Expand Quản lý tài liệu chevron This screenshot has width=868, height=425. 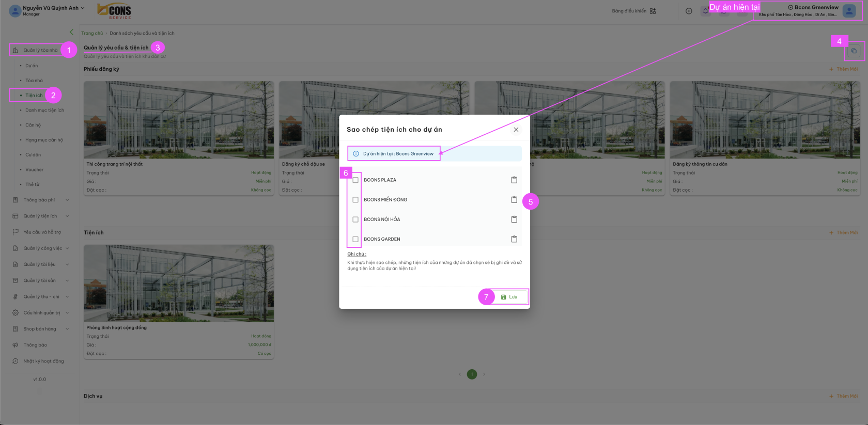pyautogui.click(x=67, y=264)
